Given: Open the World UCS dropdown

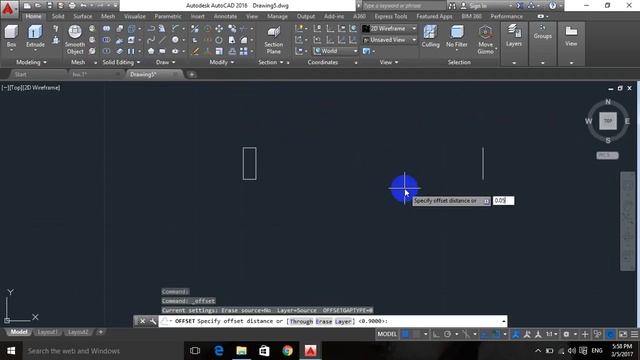Looking at the screenshot, I should 336,51.
